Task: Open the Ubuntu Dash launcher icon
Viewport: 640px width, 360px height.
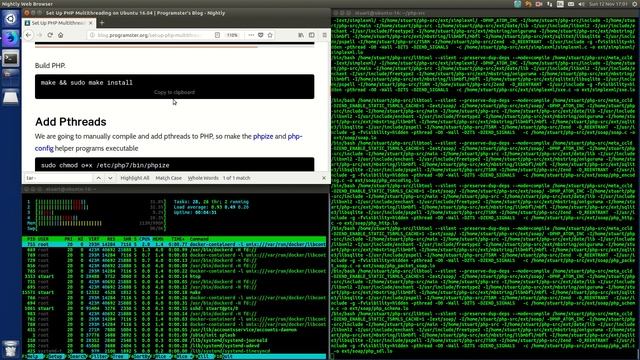Action: (x=11, y=19)
